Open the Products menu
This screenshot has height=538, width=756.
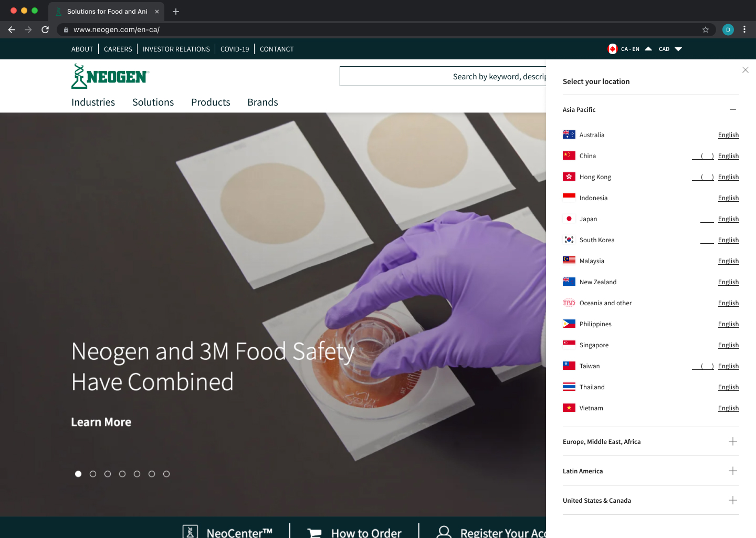coord(211,102)
